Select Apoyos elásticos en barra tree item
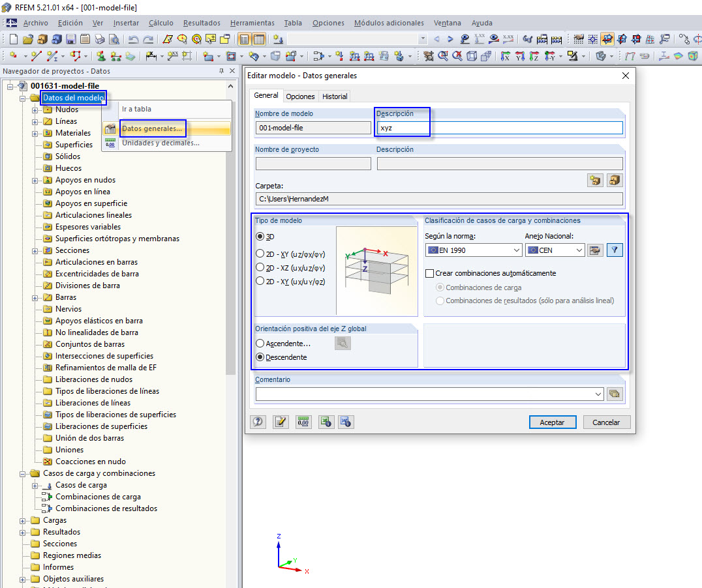The width and height of the screenshot is (702, 588). pos(99,321)
